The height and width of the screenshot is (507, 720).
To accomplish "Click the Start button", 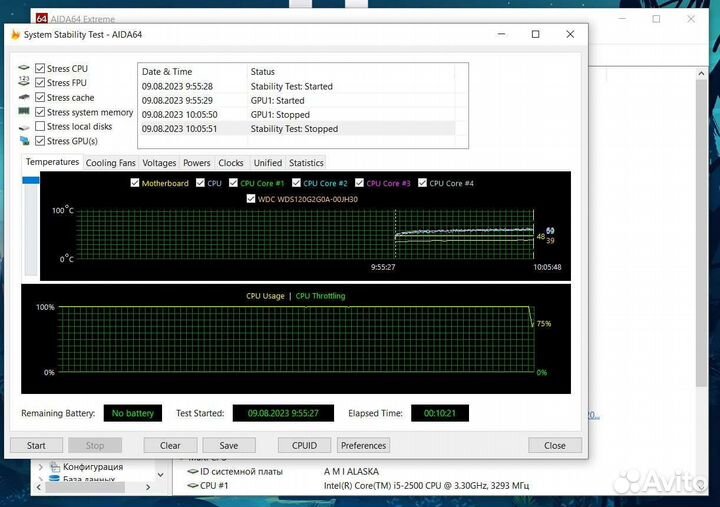I will click(x=36, y=445).
